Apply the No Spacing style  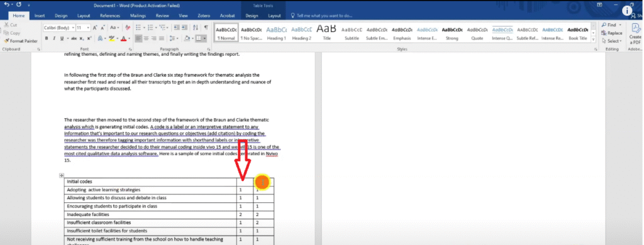pos(252,33)
